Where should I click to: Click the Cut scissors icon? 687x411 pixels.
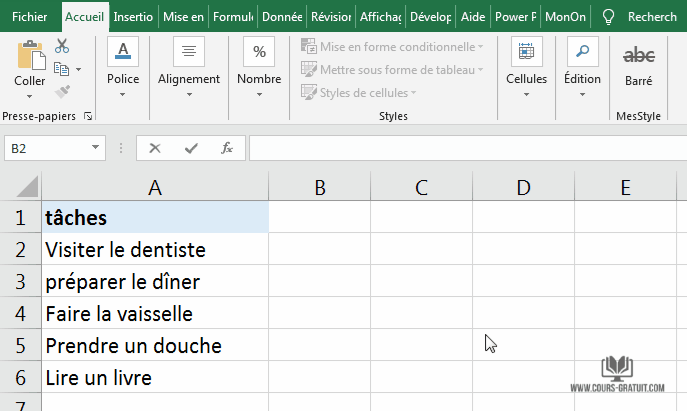tap(62, 46)
